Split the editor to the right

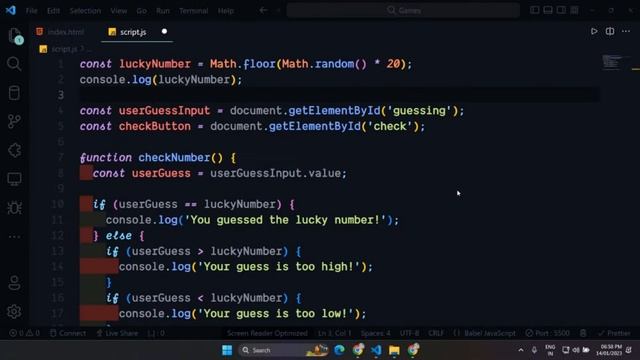(610, 31)
